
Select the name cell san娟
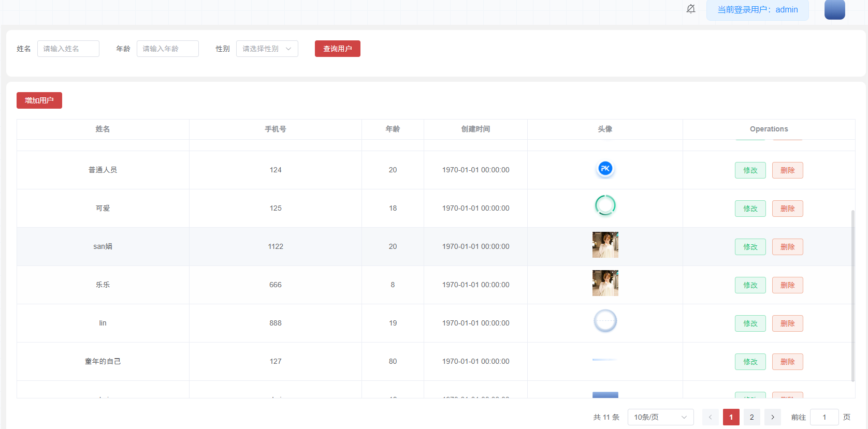[103, 247]
